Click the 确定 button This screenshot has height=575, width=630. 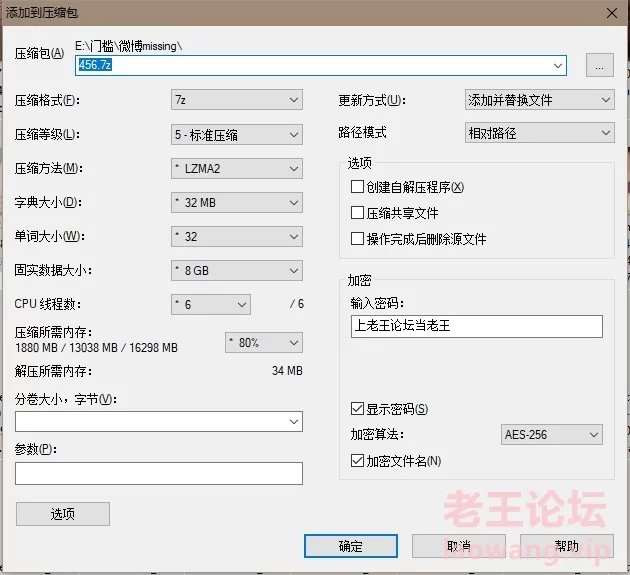coord(351,546)
